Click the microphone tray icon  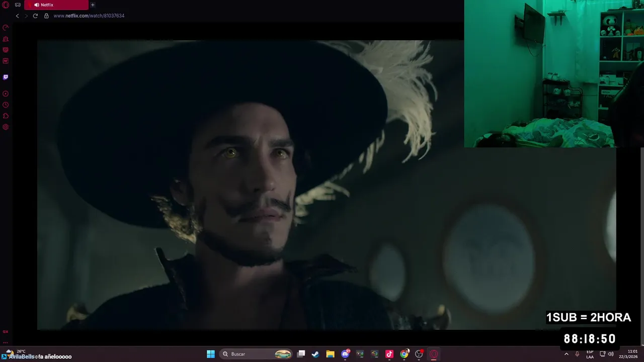[577, 354]
